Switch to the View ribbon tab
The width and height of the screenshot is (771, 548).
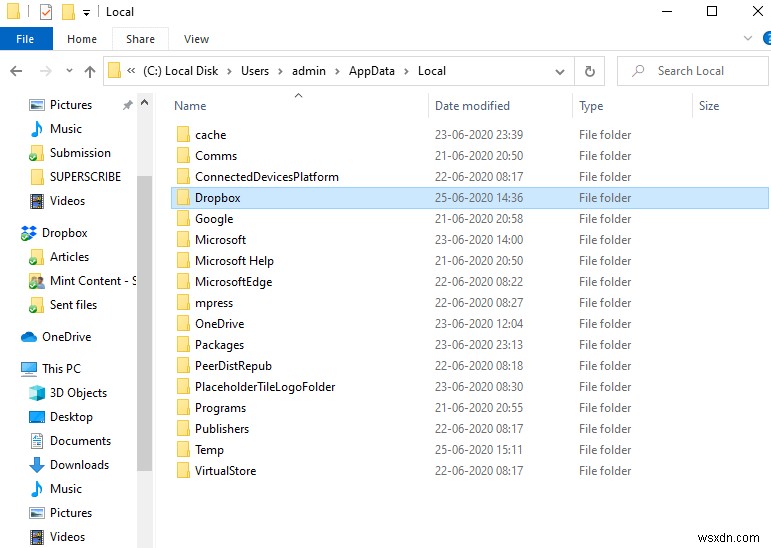point(196,39)
